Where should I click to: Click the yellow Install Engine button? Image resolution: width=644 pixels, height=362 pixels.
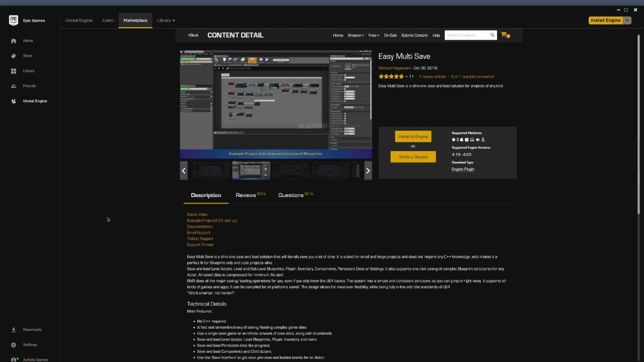click(606, 20)
